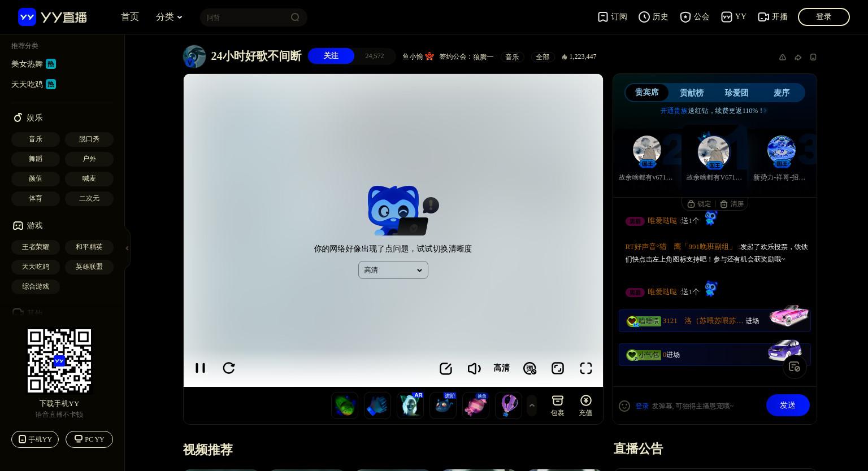Follow the channel with 关注 button
868x471 pixels.
click(331, 56)
